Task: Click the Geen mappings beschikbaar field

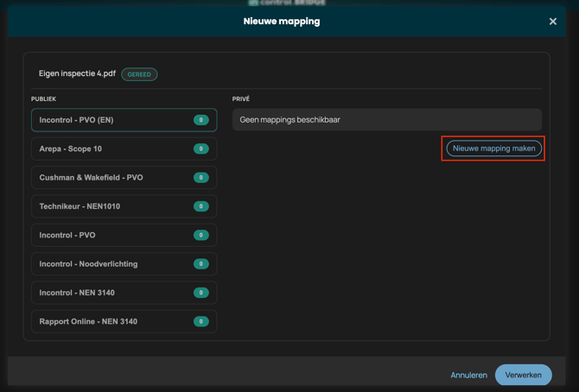Action: (x=386, y=120)
